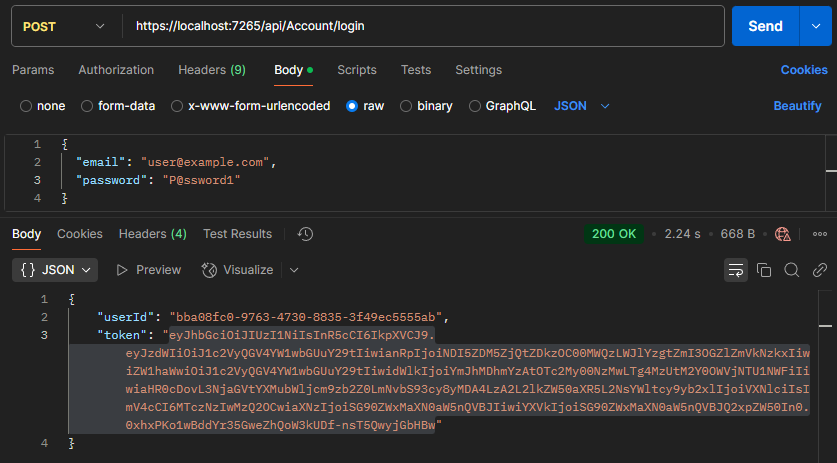Click the response link icon

(x=820, y=270)
